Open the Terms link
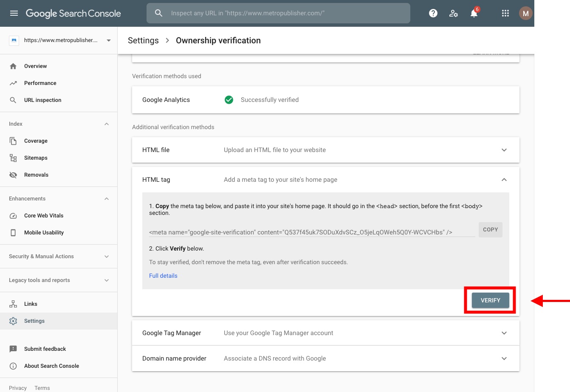570x392 pixels. tap(42, 388)
